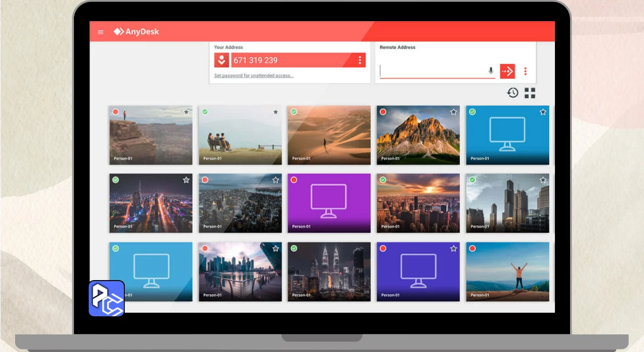Open the city skyline at sunset thumbnail
Screen dimensions: 644x352
[x=418, y=203]
